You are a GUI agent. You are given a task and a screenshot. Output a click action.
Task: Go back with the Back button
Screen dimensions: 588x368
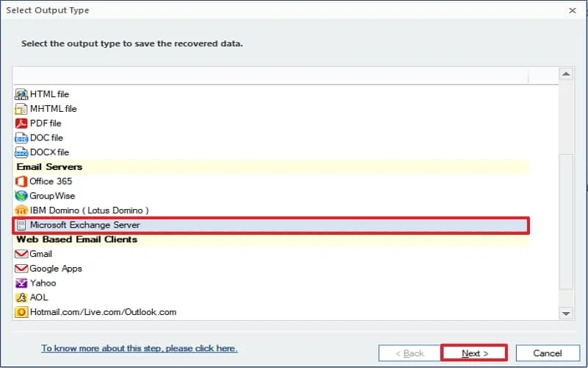pyautogui.click(x=409, y=353)
